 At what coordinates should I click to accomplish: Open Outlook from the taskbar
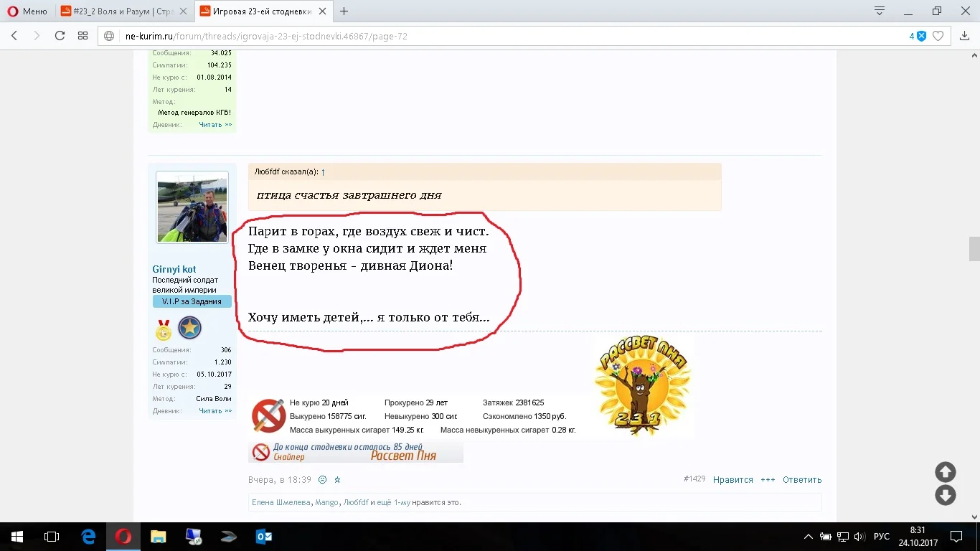click(x=265, y=536)
